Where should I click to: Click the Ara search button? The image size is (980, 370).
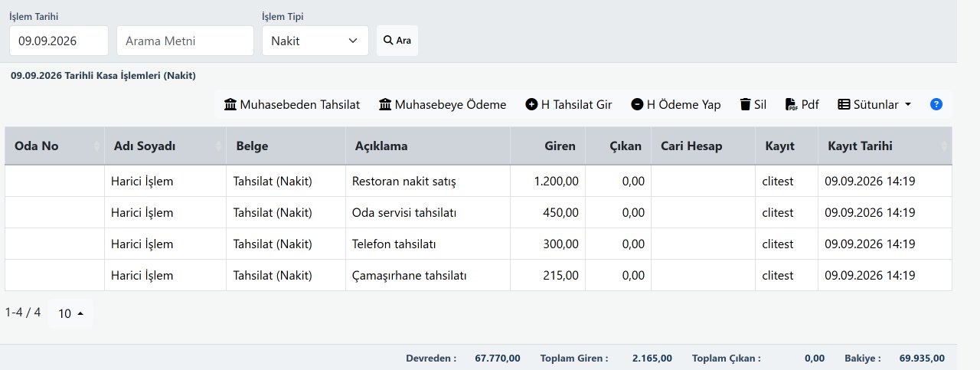(x=397, y=41)
